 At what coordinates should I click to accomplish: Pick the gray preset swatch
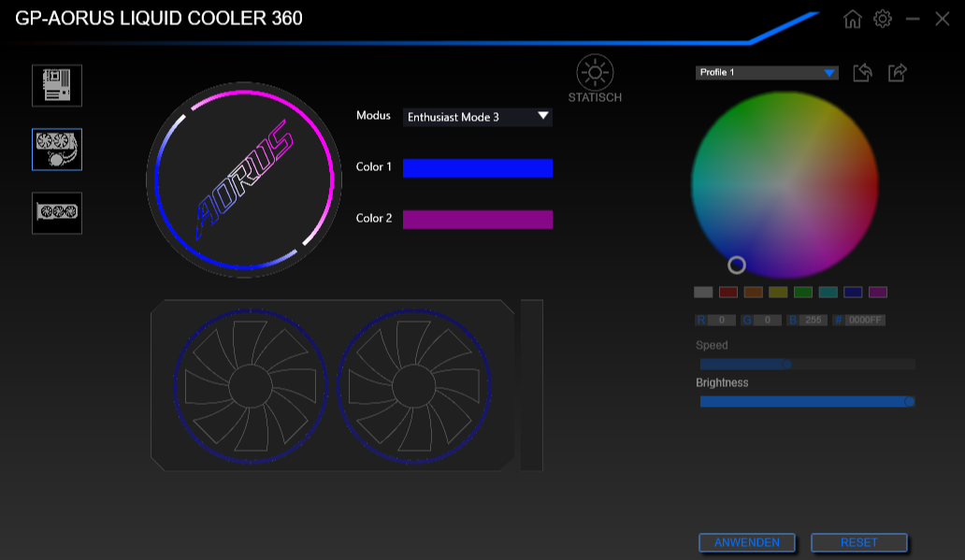click(703, 293)
